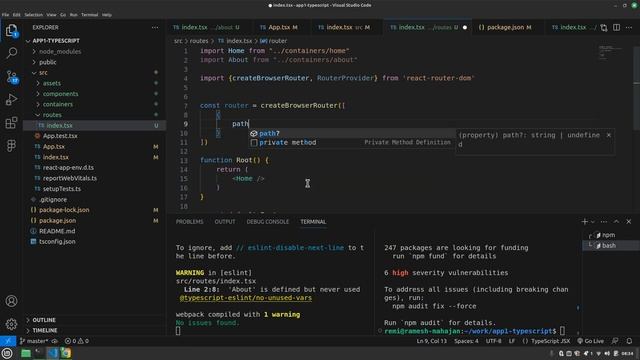Open the launch profile dropdown beside plus
Screen dimensions: 640x360
click(x=593, y=222)
